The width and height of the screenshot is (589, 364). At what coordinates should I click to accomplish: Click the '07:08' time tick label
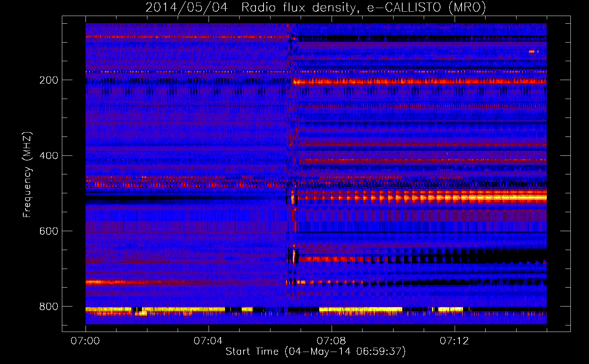point(331,341)
